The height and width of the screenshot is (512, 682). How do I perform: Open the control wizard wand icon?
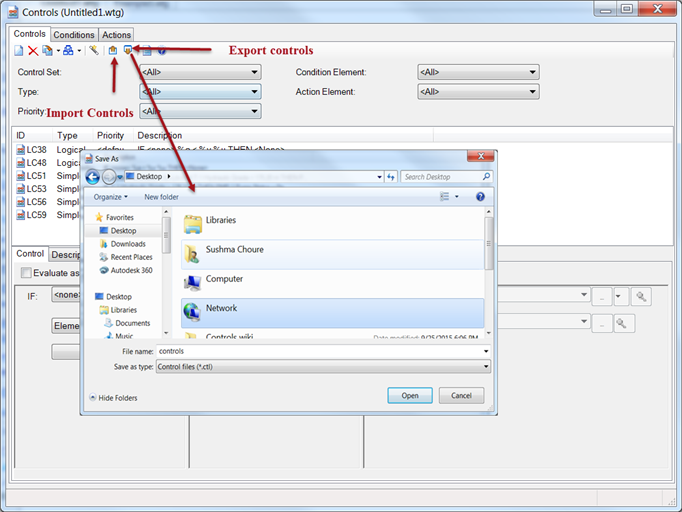94,50
